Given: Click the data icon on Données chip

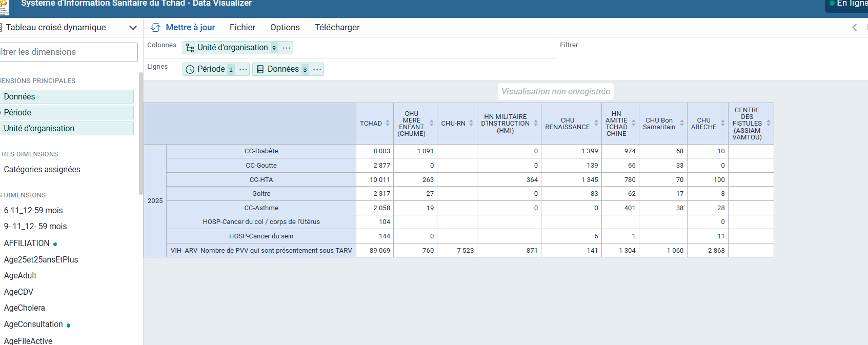Looking at the screenshot, I should coord(260,69).
